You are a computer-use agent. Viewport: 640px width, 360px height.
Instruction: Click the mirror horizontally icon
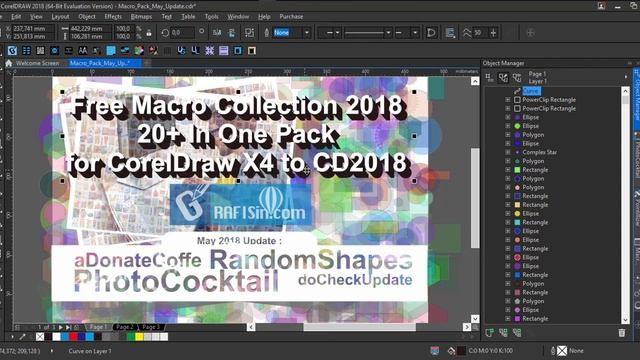(x=217, y=33)
